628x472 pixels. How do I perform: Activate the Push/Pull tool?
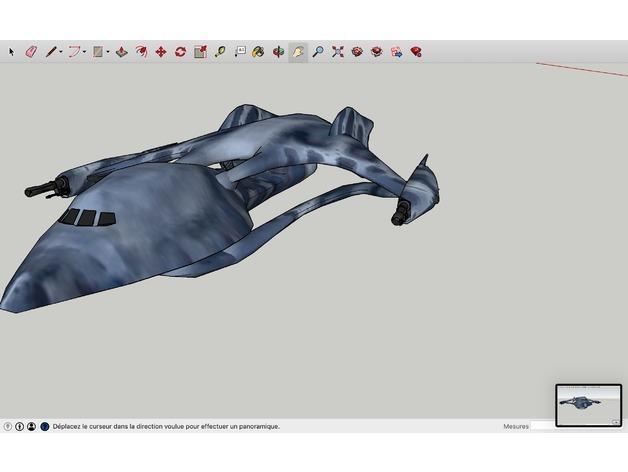tap(121, 51)
